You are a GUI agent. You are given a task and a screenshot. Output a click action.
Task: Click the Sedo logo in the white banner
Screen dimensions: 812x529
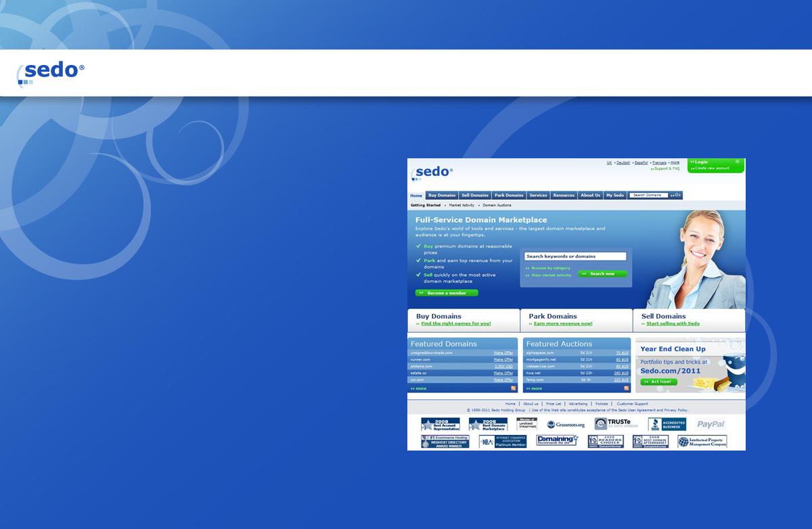pos(51,73)
